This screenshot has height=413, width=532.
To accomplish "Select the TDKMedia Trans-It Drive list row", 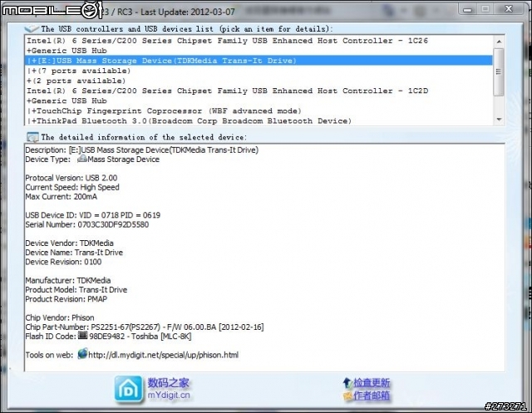I will click(x=259, y=61).
